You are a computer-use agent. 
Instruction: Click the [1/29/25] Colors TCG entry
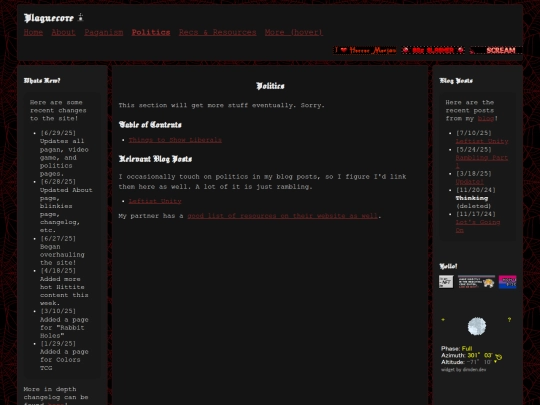[x=64, y=356]
